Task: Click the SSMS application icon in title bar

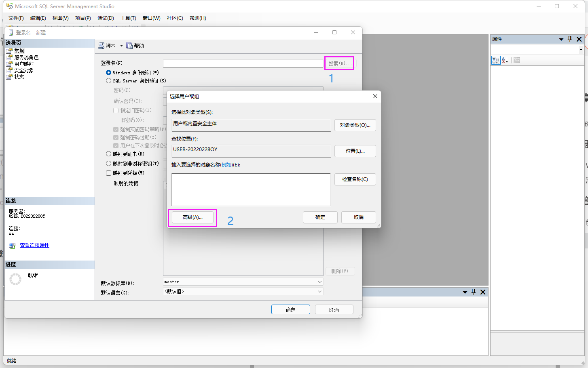Action: [x=10, y=6]
